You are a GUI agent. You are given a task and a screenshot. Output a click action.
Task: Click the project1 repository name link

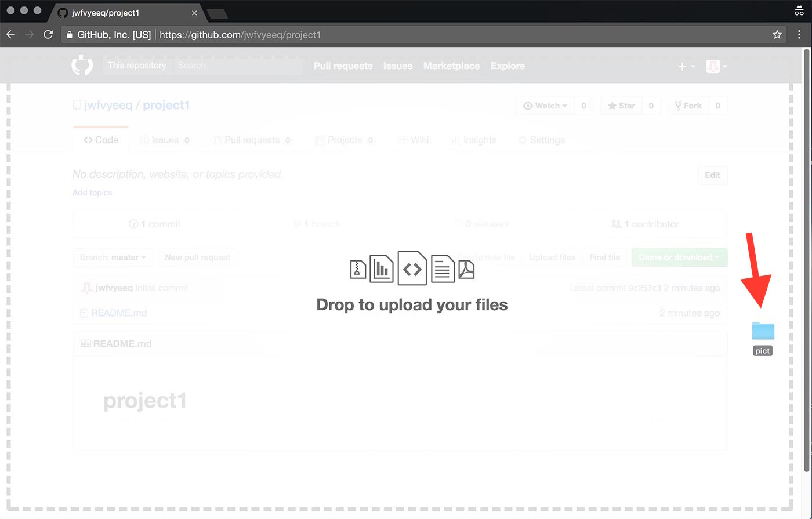[166, 106]
